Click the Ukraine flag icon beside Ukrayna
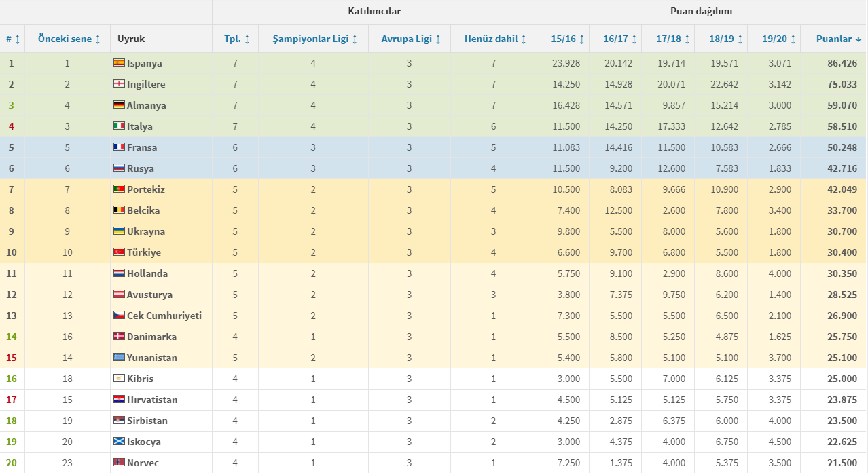 [118, 231]
